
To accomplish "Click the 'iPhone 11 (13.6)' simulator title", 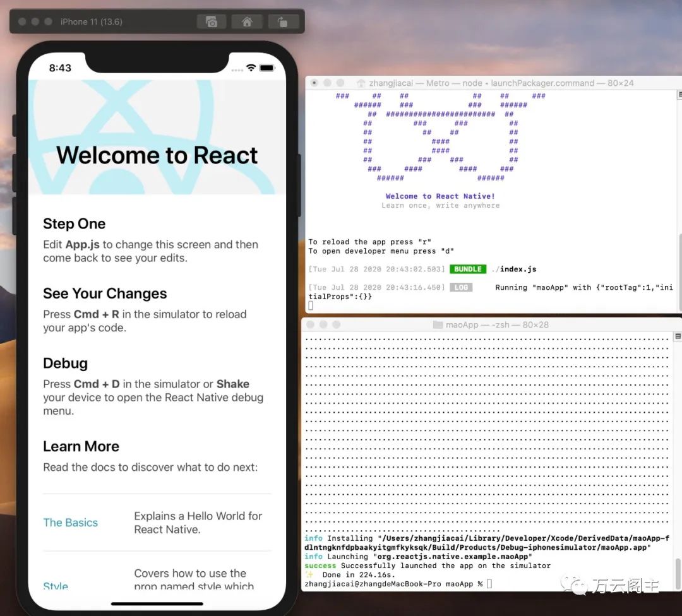I will tap(92, 21).
